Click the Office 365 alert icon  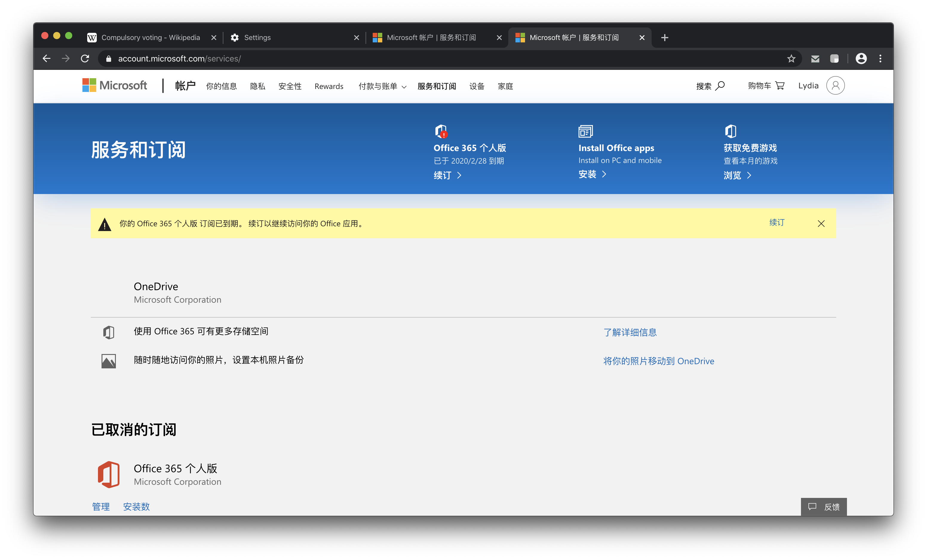click(441, 132)
